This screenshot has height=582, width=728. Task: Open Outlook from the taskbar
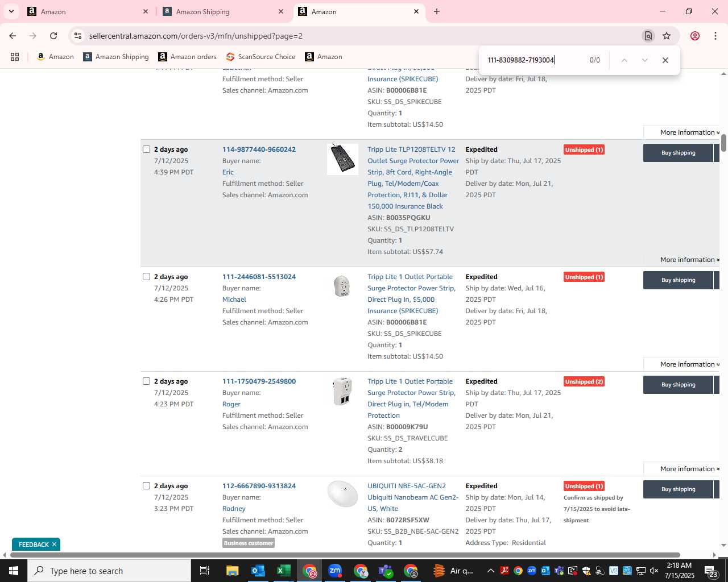click(258, 571)
